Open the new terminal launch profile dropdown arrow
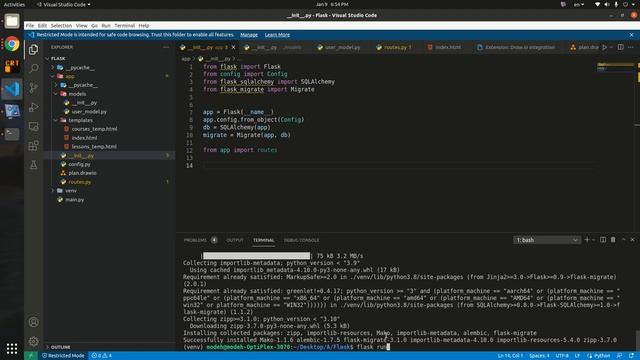Viewport: 640px width, 360px height. (x=593, y=240)
